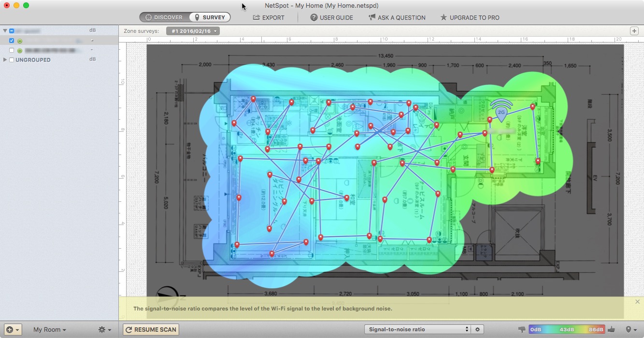Open the My Room zone dropdown

tap(49, 330)
